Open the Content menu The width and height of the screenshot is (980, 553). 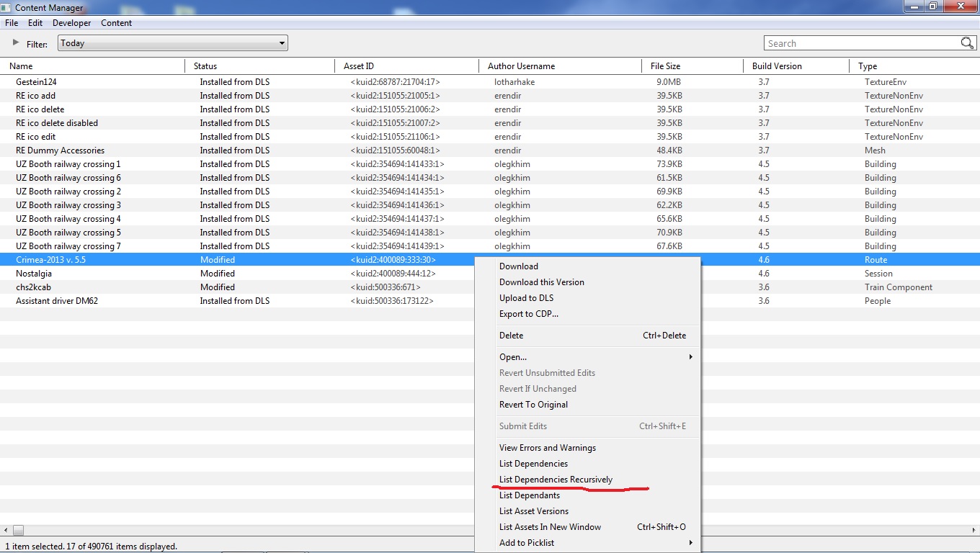point(116,23)
